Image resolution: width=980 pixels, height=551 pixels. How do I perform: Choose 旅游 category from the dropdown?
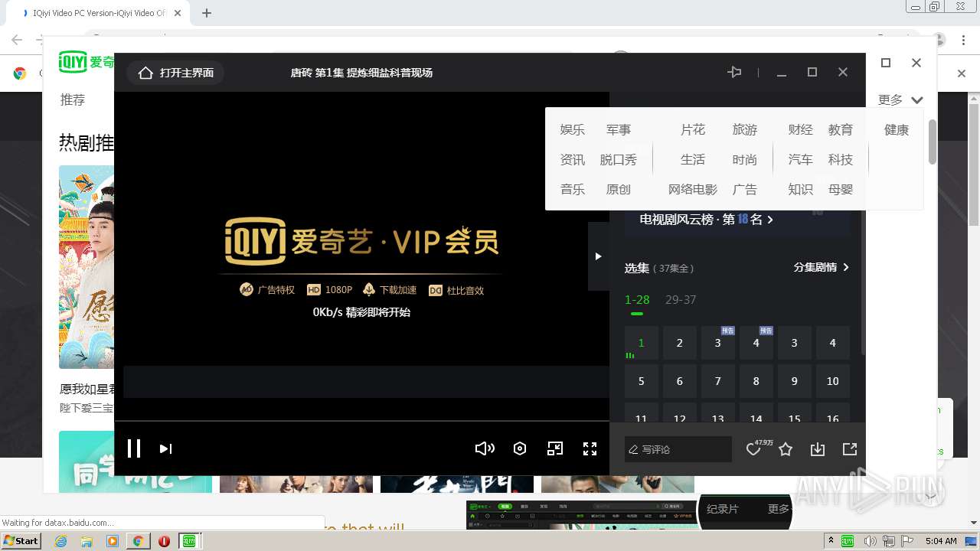(x=745, y=130)
